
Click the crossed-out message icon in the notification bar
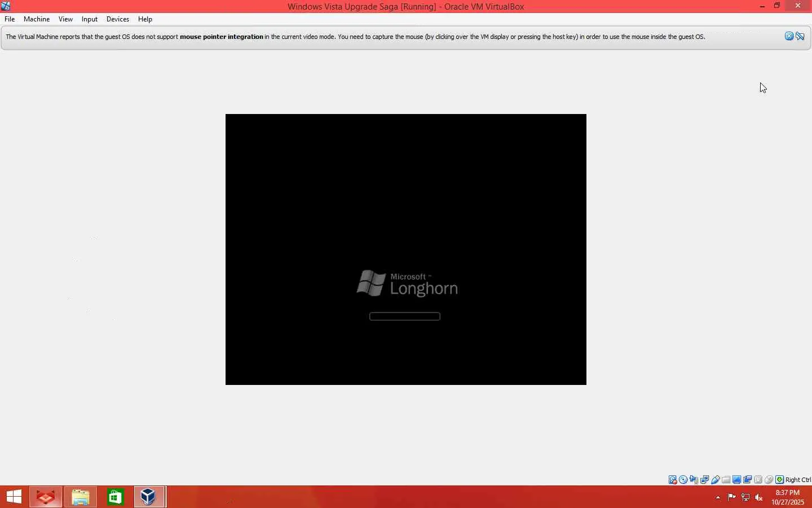800,36
